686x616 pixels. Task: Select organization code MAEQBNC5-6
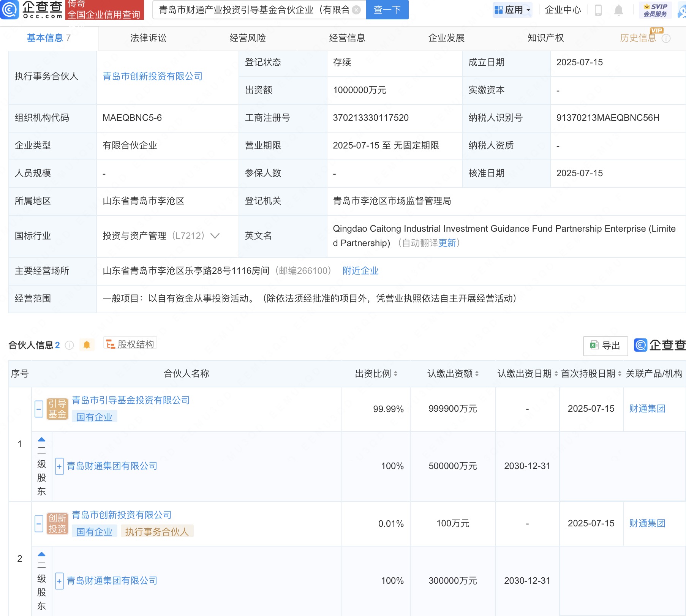132,118
